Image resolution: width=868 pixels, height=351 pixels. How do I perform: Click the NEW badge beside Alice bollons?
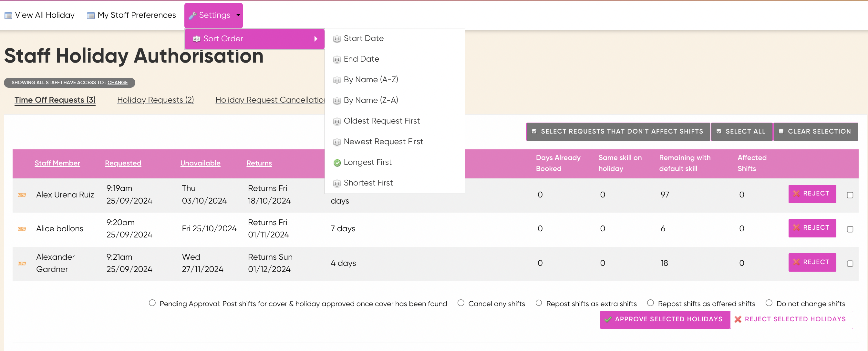pyautogui.click(x=22, y=229)
